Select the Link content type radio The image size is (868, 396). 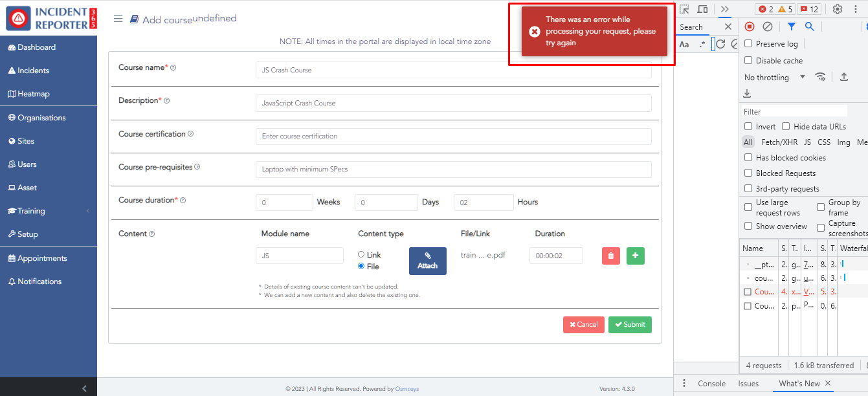[x=361, y=254]
